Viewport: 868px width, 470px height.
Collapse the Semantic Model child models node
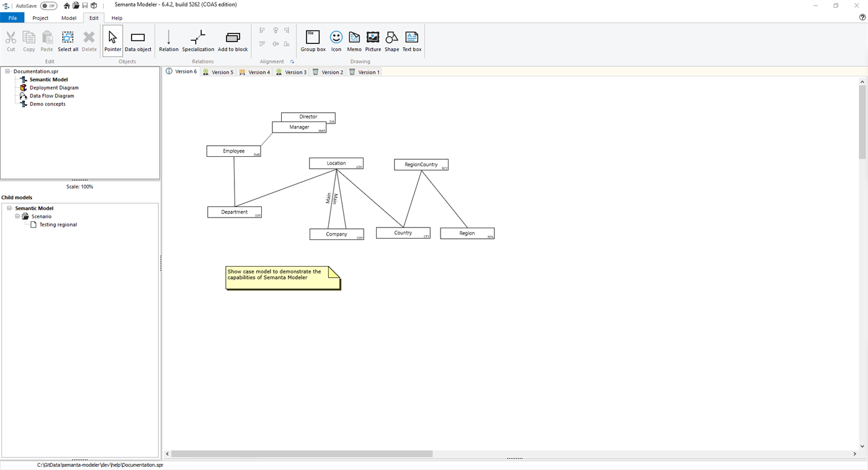pos(10,208)
